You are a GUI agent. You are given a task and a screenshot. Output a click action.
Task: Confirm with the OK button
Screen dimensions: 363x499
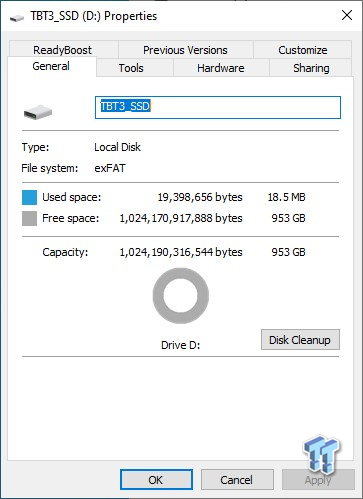pyautogui.click(x=156, y=480)
